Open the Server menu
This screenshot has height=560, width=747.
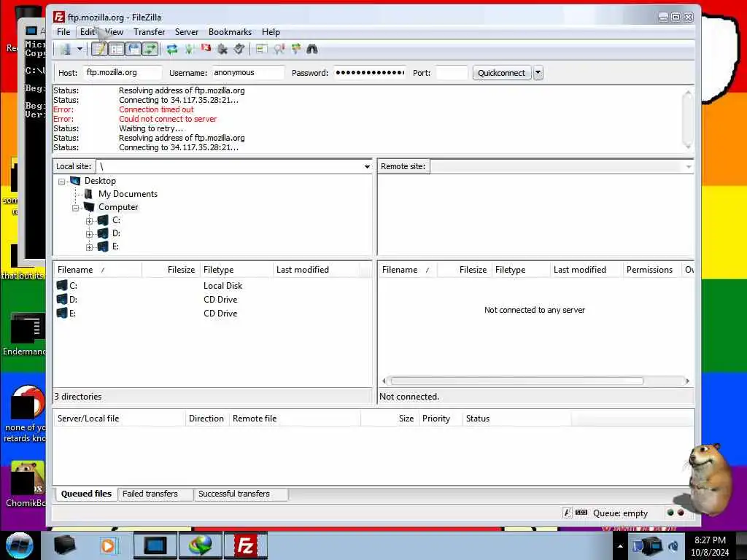point(186,32)
